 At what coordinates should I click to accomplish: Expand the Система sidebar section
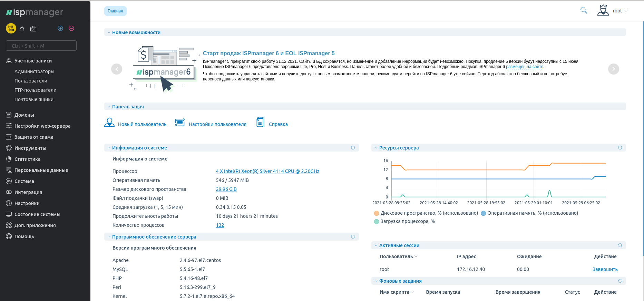tap(24, 181)
